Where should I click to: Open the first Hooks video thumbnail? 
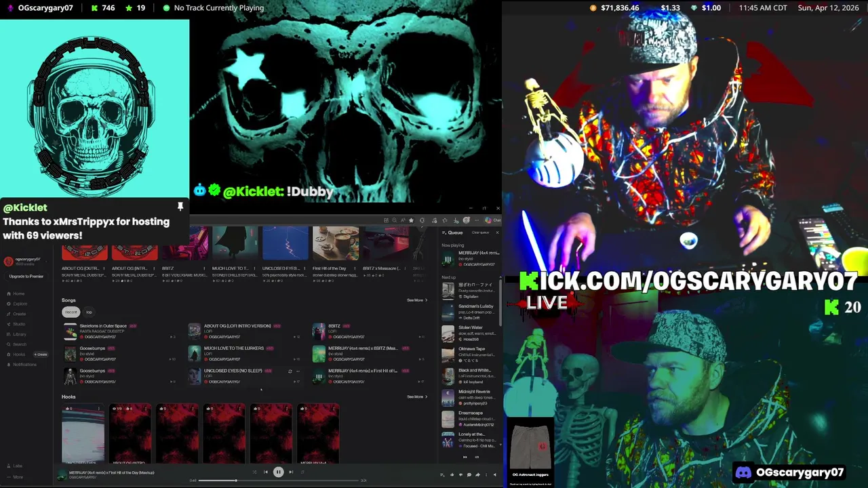pyautogui.click(x=83, y=434)
